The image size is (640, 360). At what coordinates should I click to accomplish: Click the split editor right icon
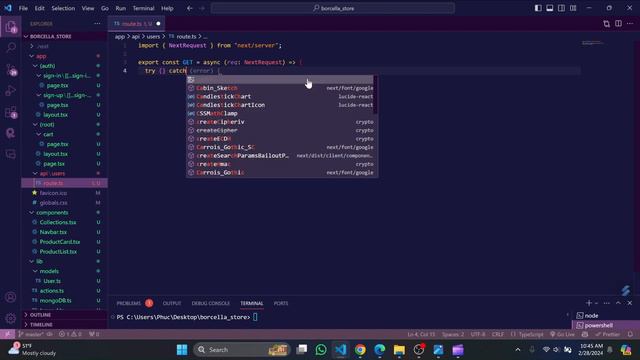(618, 24)
